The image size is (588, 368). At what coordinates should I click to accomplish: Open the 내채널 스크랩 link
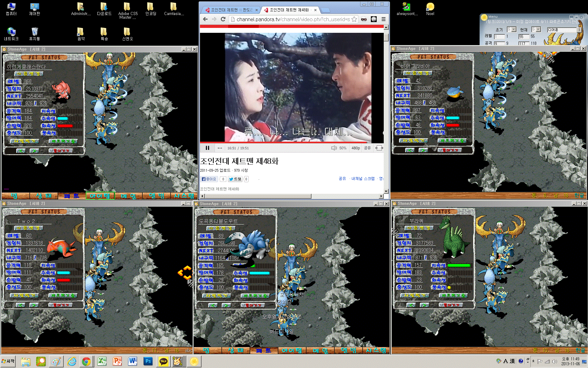363,178
